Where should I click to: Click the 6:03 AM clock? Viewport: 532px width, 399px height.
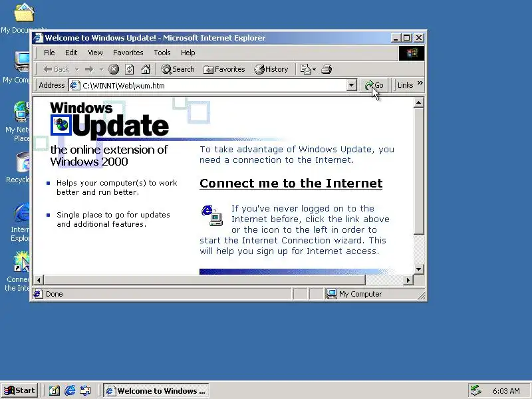(x=506, y=391)
